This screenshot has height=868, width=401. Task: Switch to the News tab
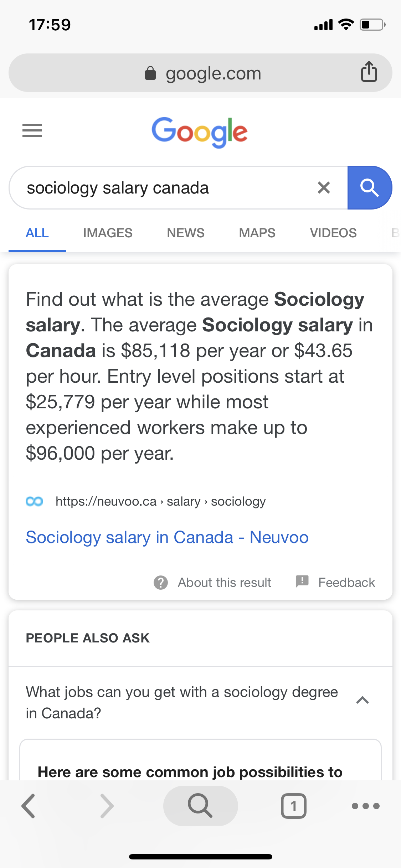(x=186, y=233)
